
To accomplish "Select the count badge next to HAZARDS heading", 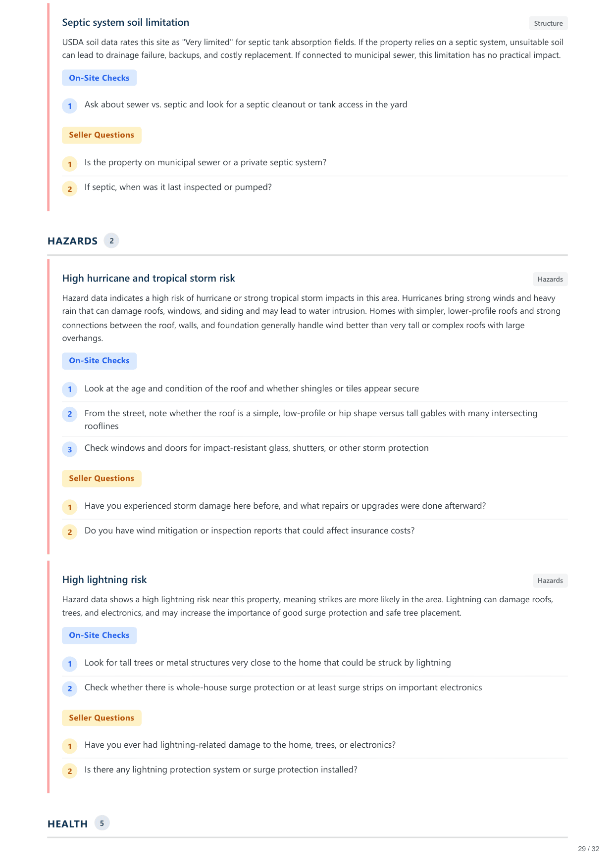I will point(111,241).
